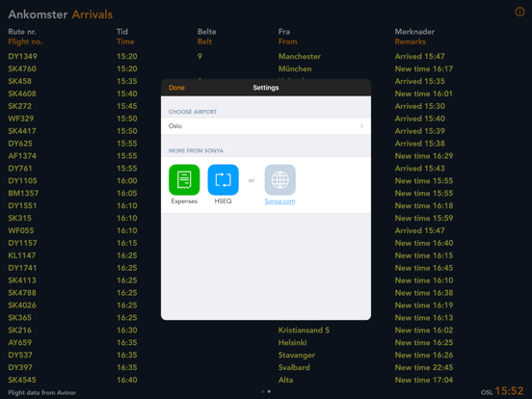This screenshot has height=399, width=532.
Task: Select flight SK4760
Action: click(22, 68)
